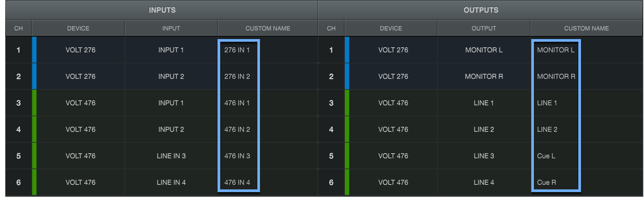644x200 pixels.
Task: Click green color strip of input channel 3
Action: (x=34, y=103)
